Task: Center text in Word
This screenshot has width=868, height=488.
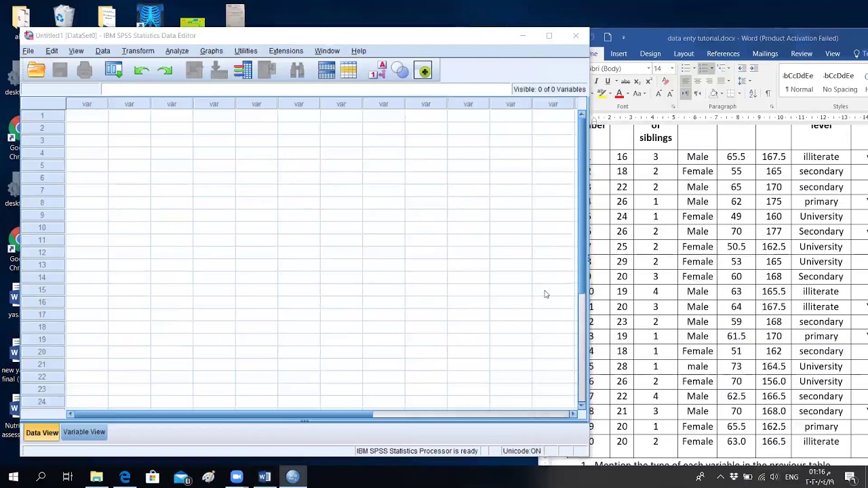Action: tap(698, 81)
